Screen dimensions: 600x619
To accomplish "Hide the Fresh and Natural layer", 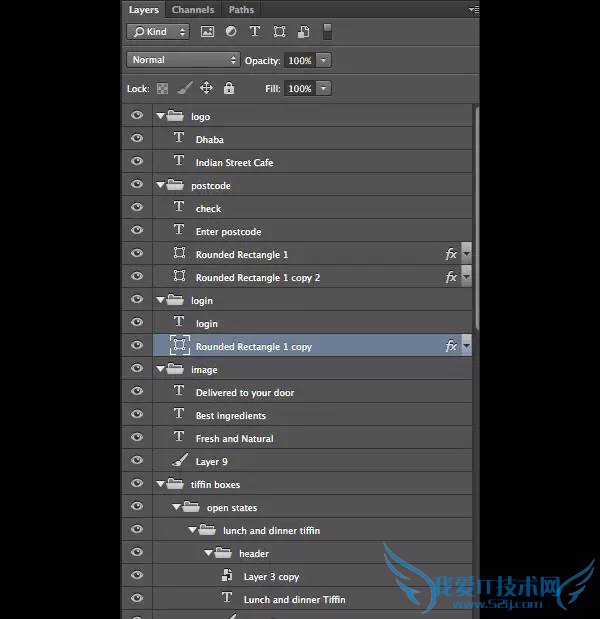I will point(137,437).
